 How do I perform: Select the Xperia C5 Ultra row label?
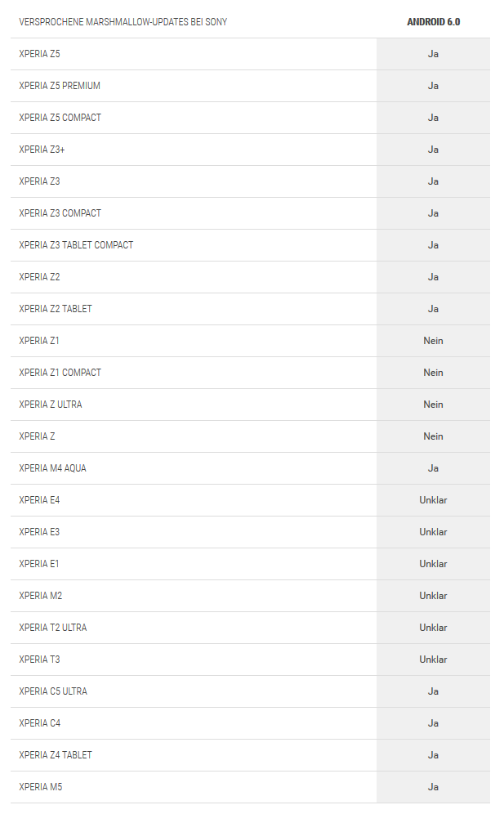(53, 691)
